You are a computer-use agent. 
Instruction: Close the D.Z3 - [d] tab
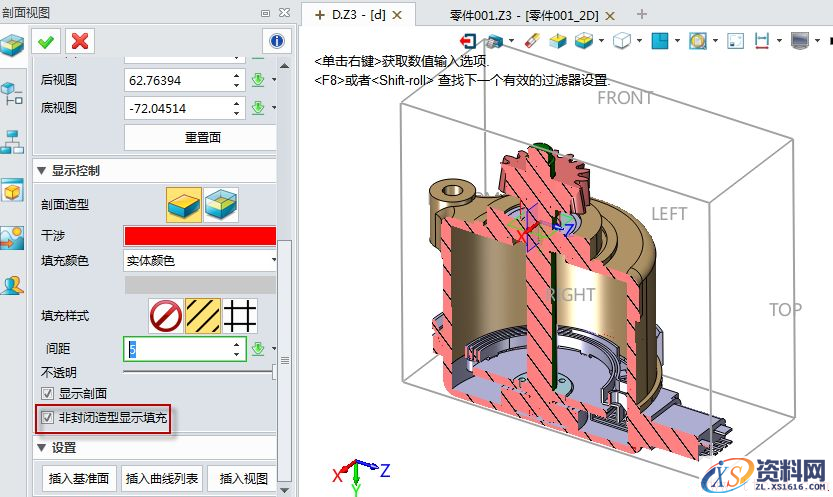pyautogui.click(x=397, y=15)
